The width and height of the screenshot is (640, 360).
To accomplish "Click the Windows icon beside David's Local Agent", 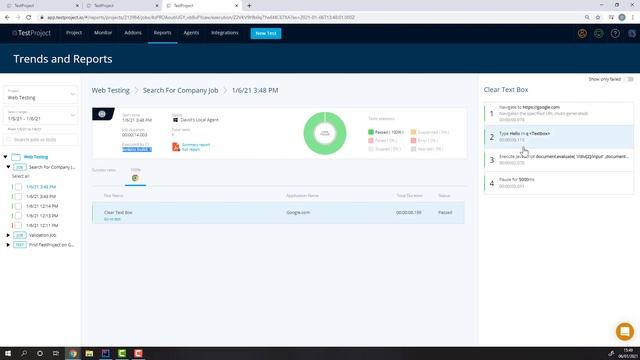I will (175, 120).
